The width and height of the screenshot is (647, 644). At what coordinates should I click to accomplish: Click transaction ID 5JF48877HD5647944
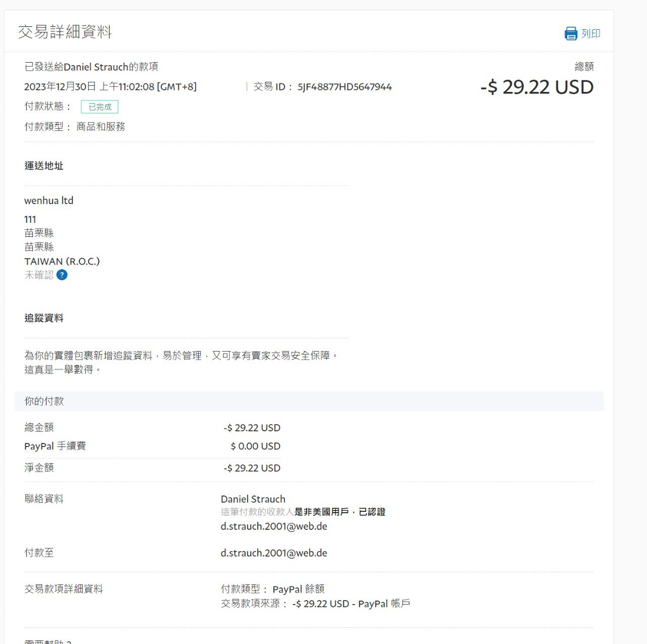point(344,87)
